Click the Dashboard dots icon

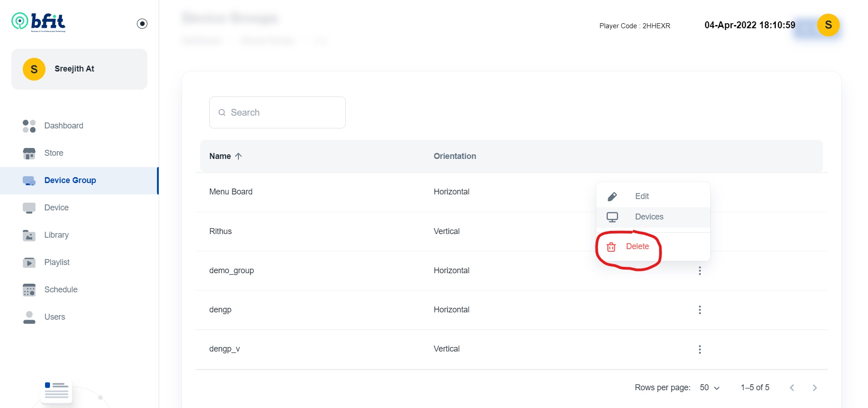[x=29, y=126]
